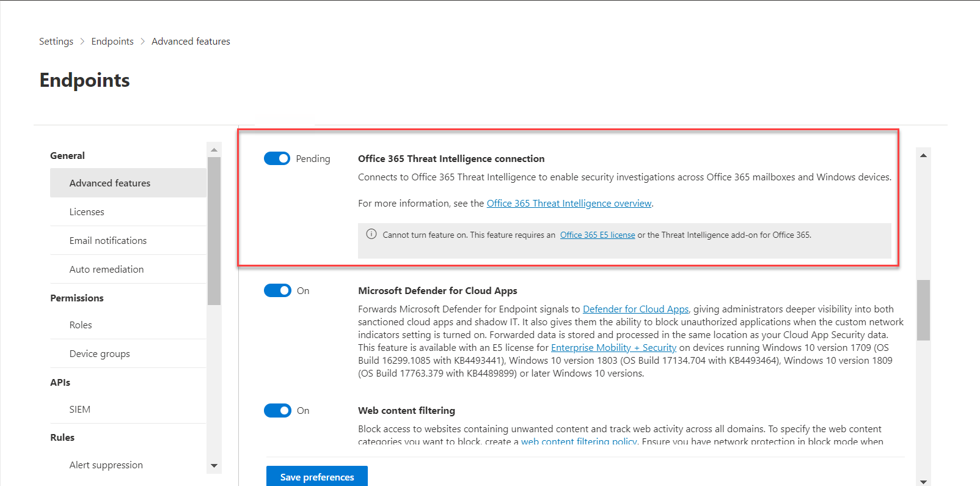Click main panel scrollbar thumb
Image resolution: width=980 pixels, height=486 pixels.
(923, 310)
